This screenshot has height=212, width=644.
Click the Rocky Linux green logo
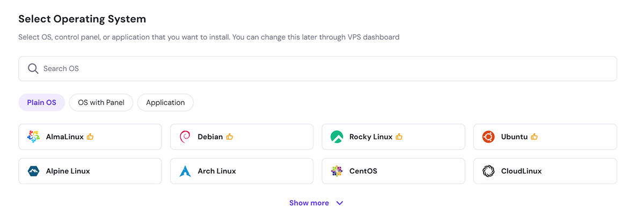point(336,137)
